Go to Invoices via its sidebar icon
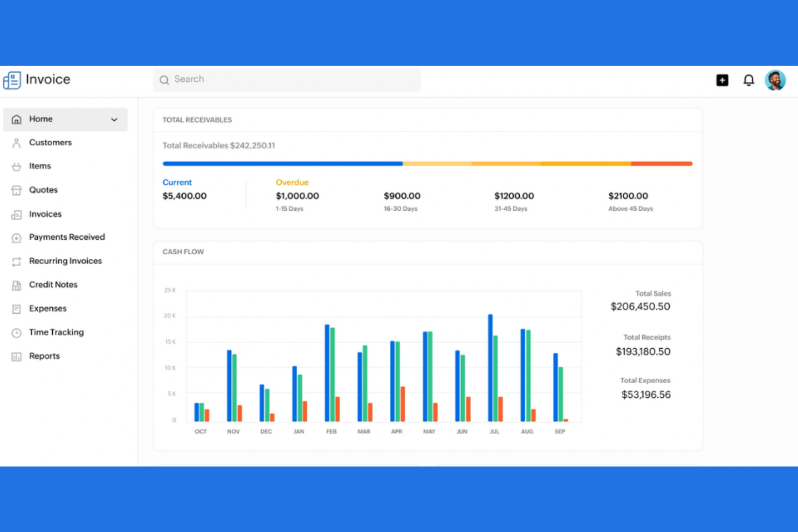Image resolution: width=798 pixels, height=532 pixels. (16, 214)
